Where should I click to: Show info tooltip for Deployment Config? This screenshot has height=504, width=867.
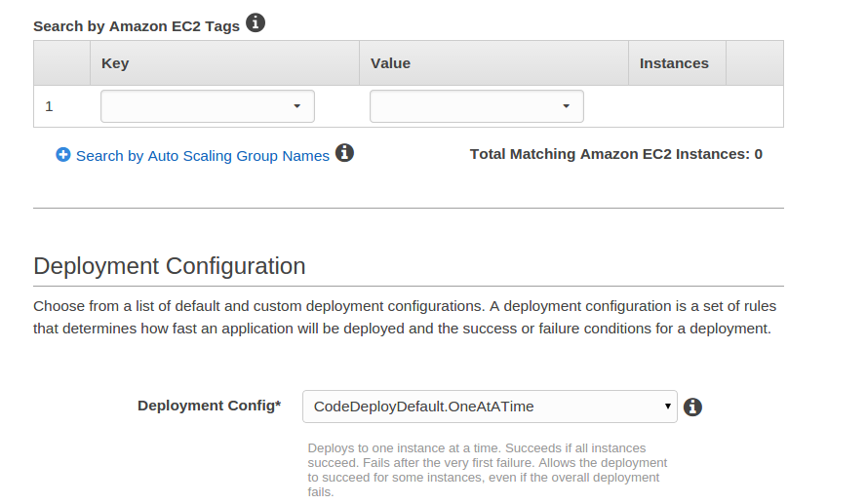pyautogui.click(x=693, y=407)
